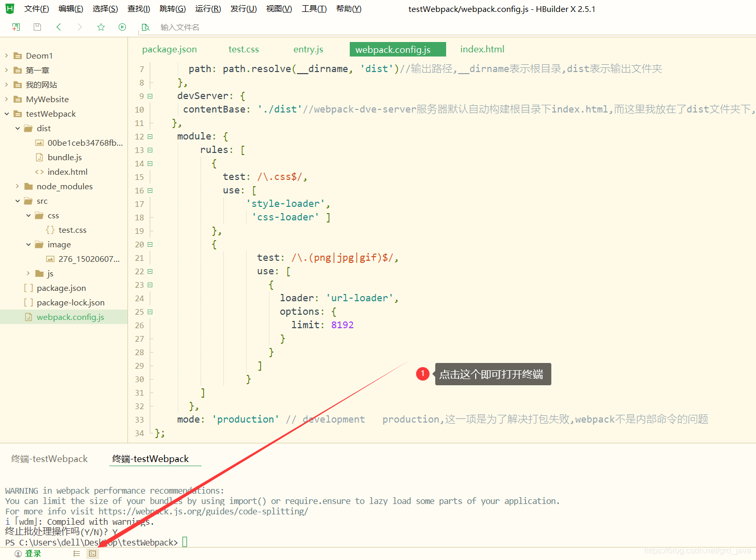Screen dimensions: 756x560
Task: Open the terminal icon in status bar
Action: click(x=92, y=554)
